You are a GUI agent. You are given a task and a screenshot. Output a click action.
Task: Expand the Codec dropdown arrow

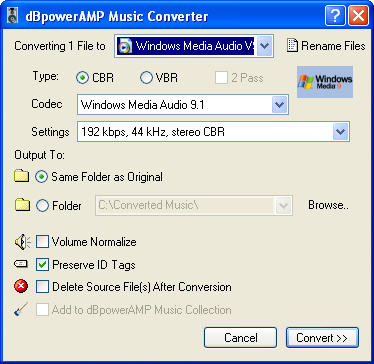point(279,105)
